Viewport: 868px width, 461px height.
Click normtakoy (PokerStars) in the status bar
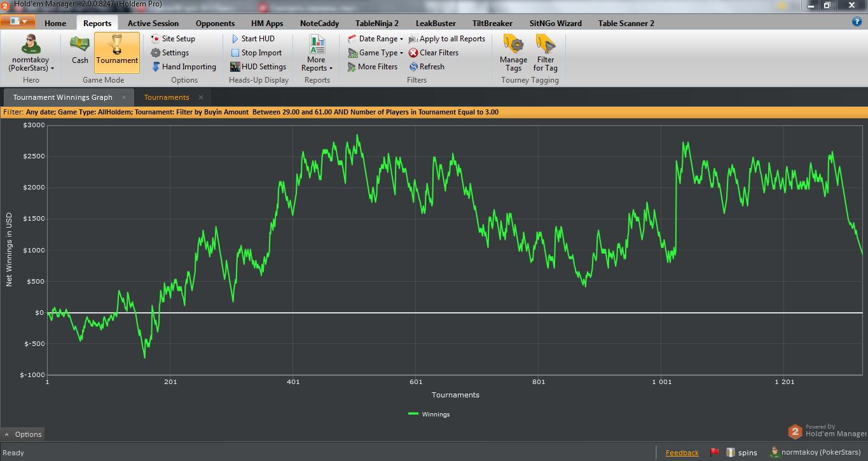click(x=815, y=453)
